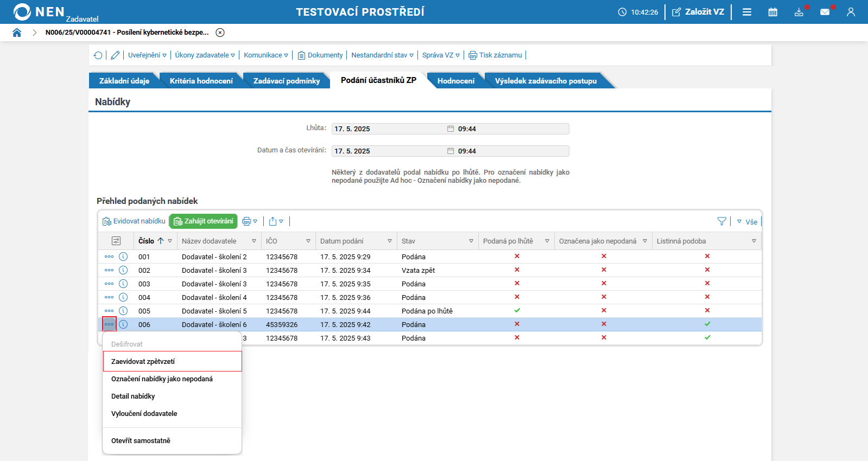The height and width of the screenshot is (461, 868).
Task: Click the pencil edit icon
Action: (115, 55)
